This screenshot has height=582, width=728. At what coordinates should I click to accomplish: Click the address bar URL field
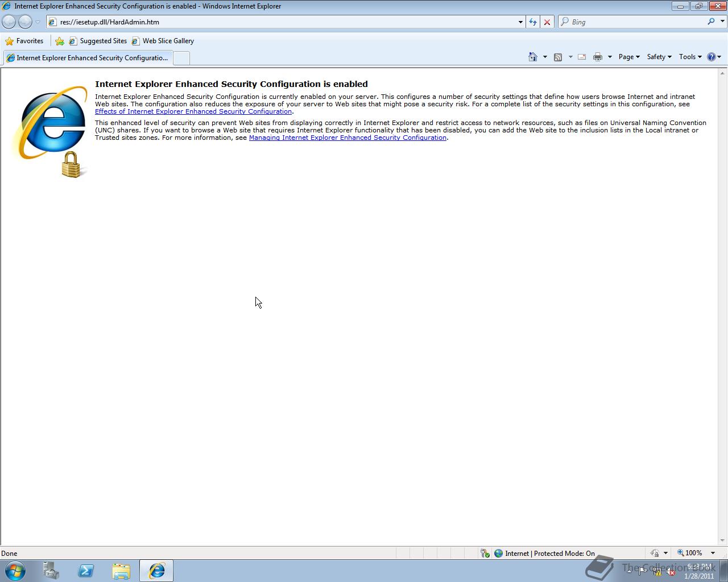(x=282, y=22)
